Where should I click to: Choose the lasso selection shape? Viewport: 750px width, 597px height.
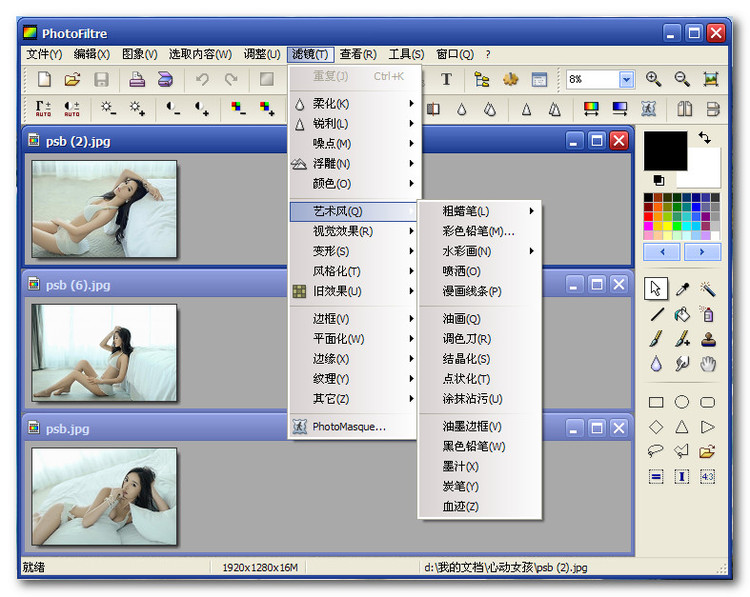[656, 451]
